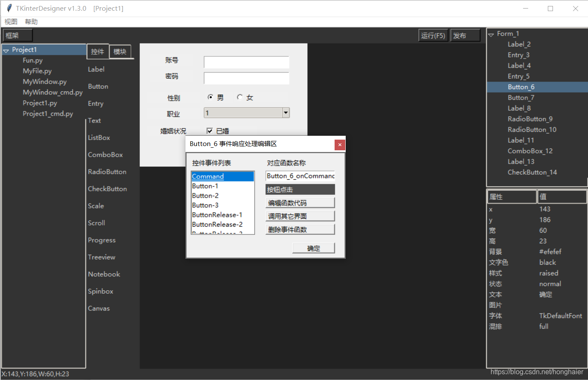This screenshot has height=380, width=588.
Task: Pick the ListBox widget from the palette
Action: [99, 137]
